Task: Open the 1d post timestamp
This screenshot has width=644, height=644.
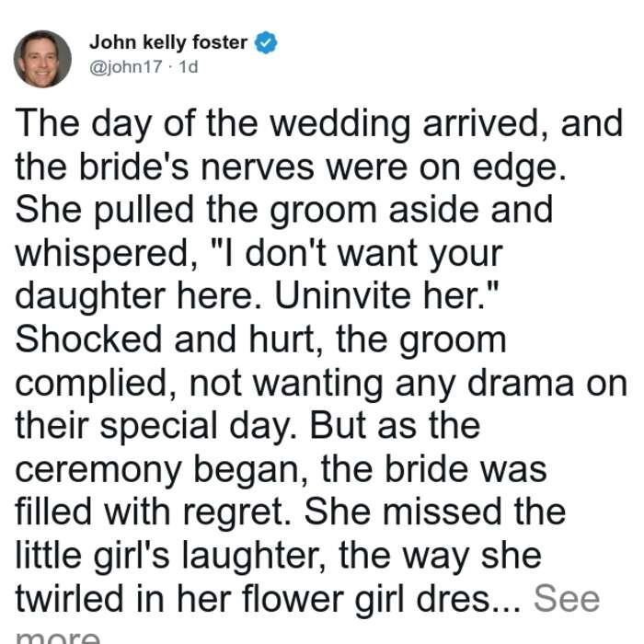Action: (x=189, y=66)
